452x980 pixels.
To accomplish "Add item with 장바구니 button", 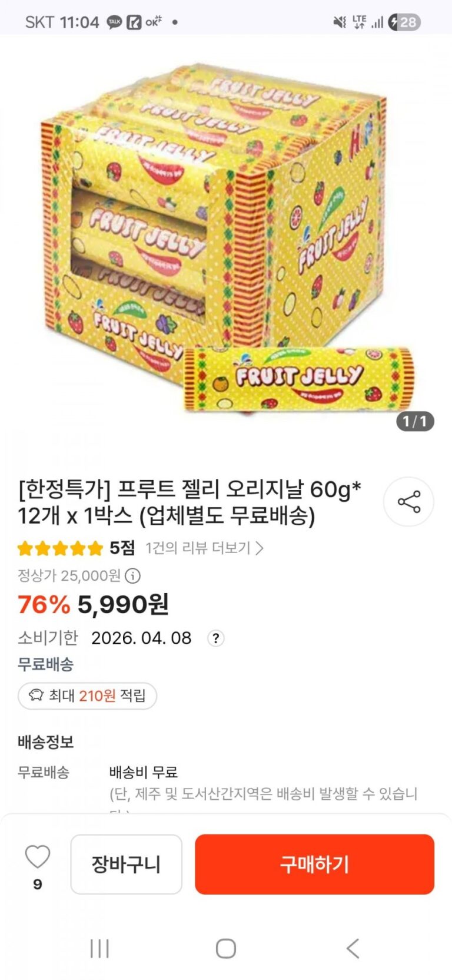I will pyautogui.click(x=126, y=864).
